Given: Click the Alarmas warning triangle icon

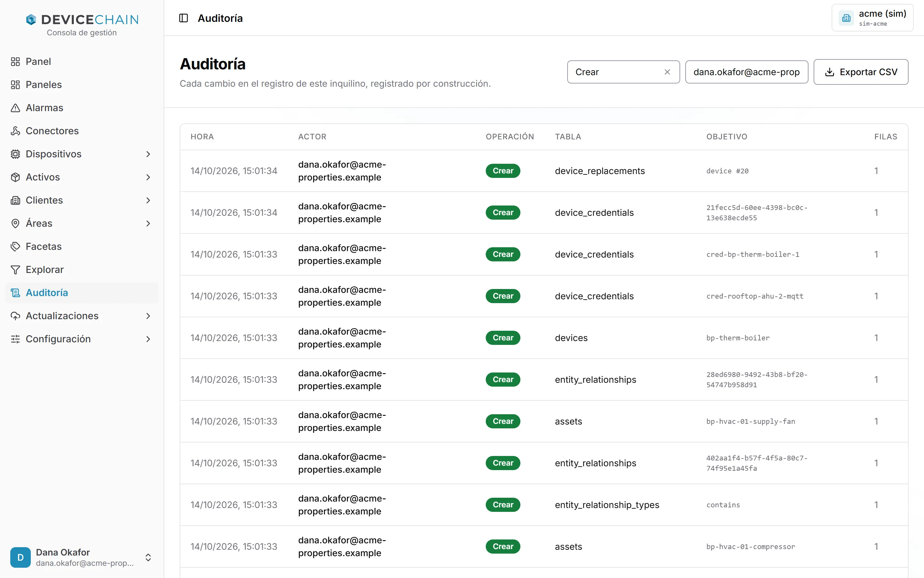Looking at the screenshot, I should tap(15, 108).
